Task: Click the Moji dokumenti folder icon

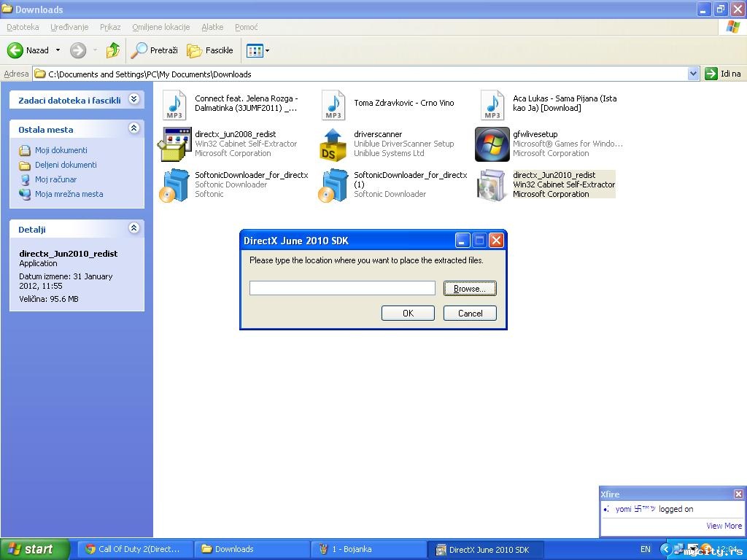Action: click(25, 150)
